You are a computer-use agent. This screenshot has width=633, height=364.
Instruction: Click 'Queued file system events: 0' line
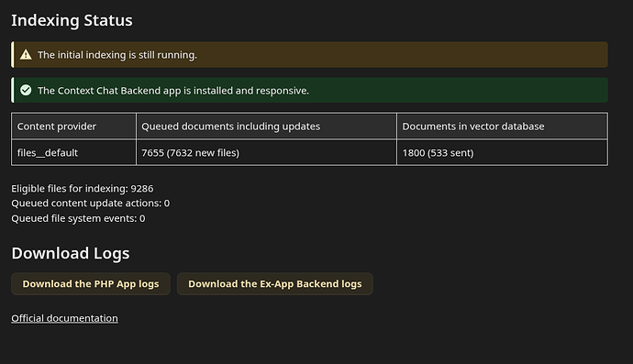78,218
